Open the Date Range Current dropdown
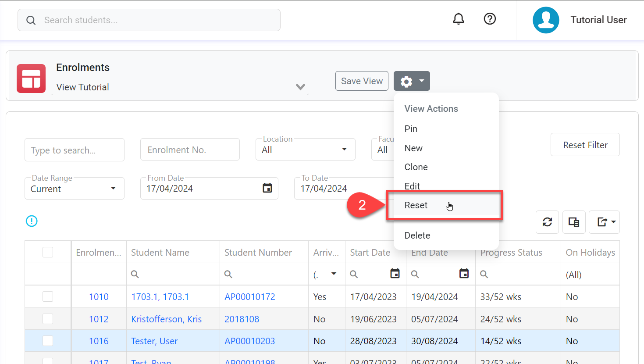Image resolution: width=644 pixels, height=364 pixels. [75, 189]
